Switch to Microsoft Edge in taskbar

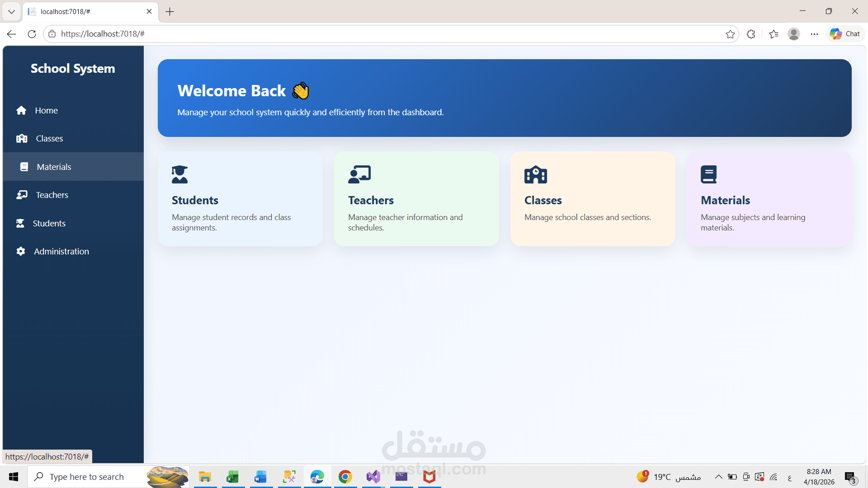pos(317,477)
